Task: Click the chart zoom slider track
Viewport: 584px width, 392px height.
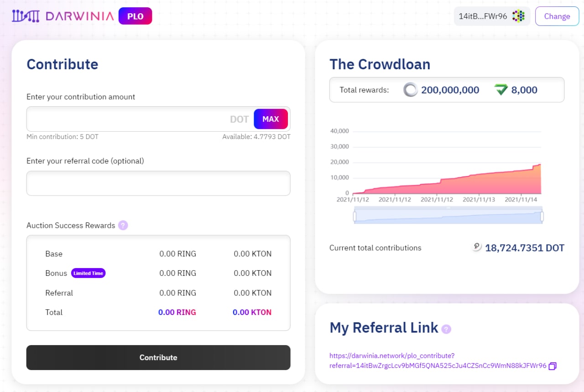Action: (x=448, y=216)
